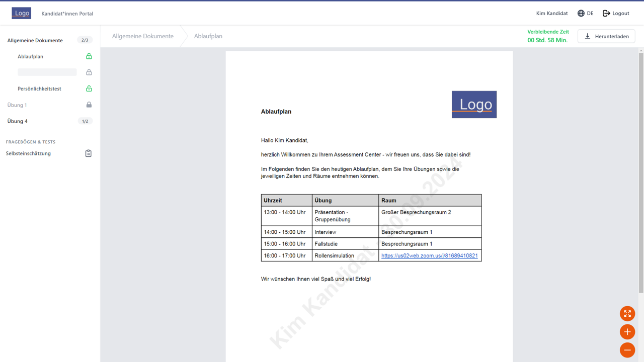Click the locked padlock icon for Übung 1
This screenshot has width=644, height=362.
89,105
